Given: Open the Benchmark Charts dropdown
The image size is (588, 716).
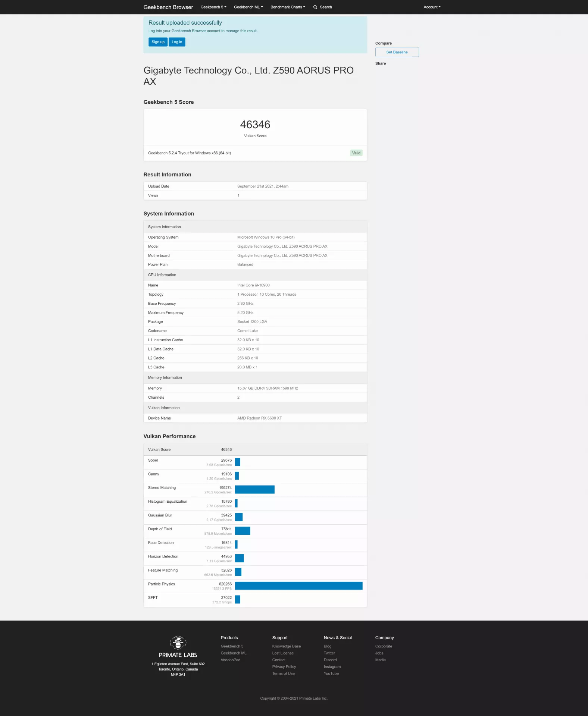Looking at the screenshot, I should pyautogui.click(x=288, y=7).
